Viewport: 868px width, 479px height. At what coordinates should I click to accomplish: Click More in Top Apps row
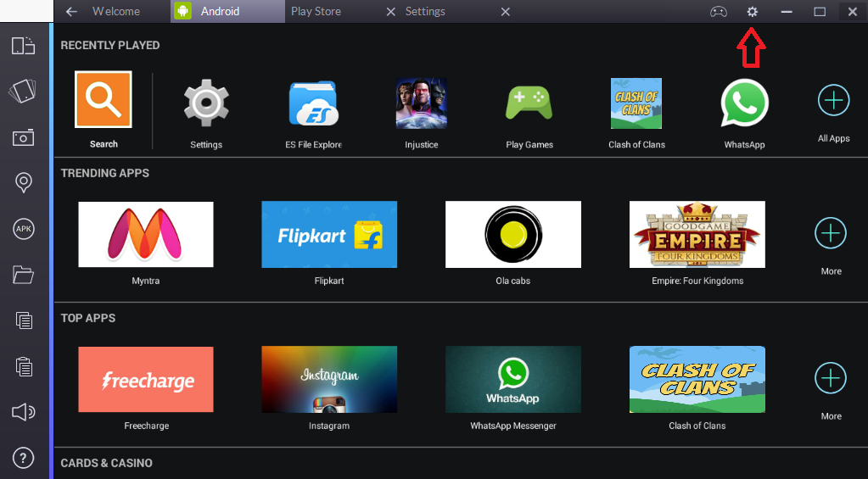tap(831, 378)
